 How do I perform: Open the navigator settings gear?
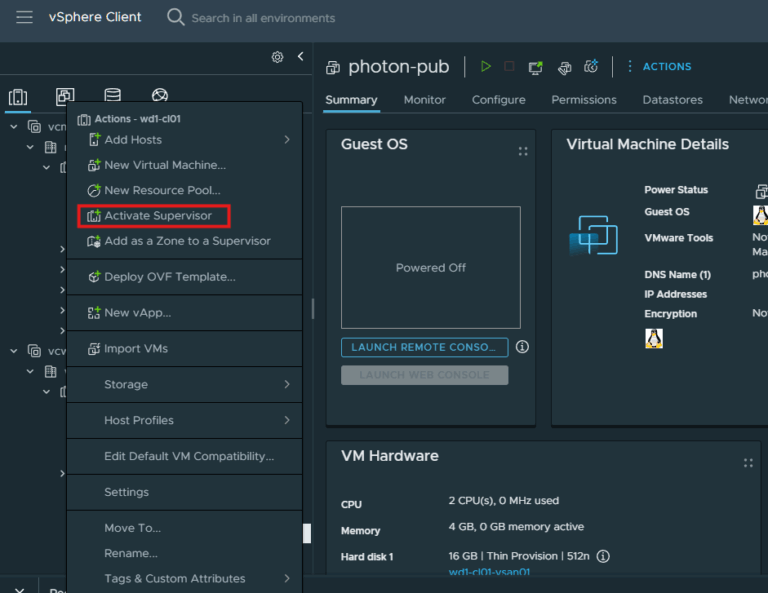(x=277, y=57)
